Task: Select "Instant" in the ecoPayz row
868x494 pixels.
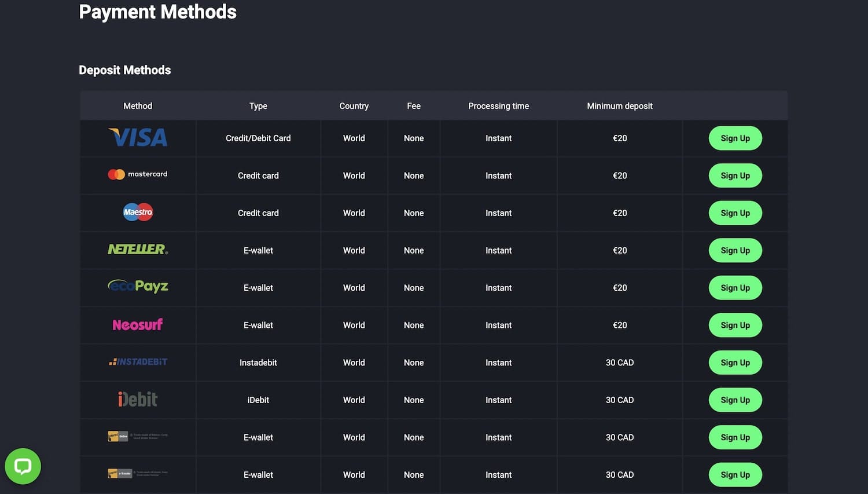Action: [499, 288]
